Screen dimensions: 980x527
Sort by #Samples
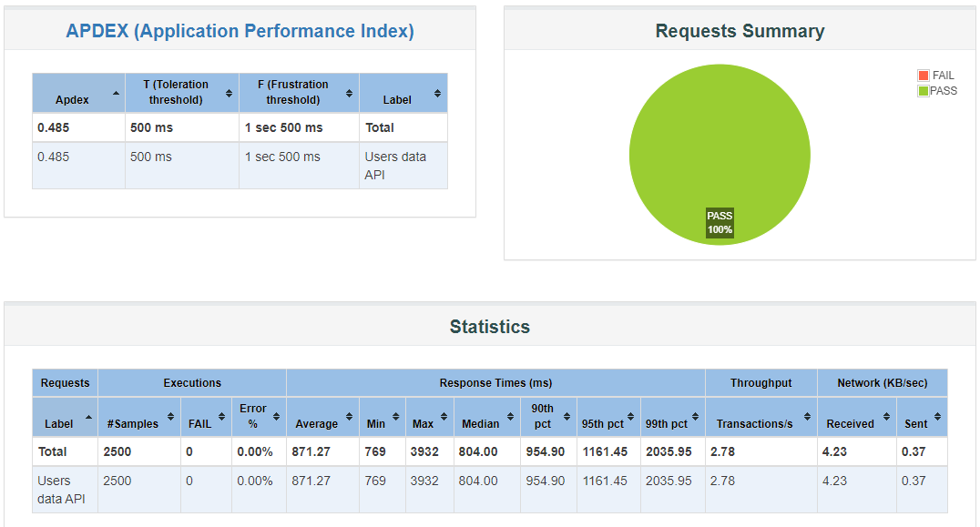170,418
